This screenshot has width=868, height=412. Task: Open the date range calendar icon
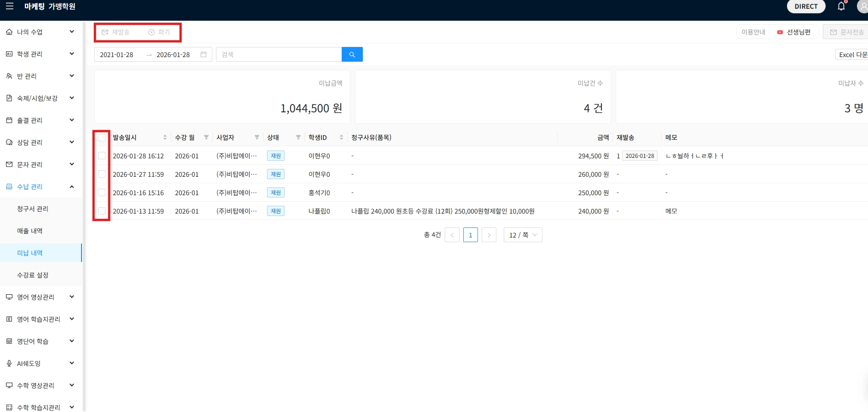tap(204, 54)
